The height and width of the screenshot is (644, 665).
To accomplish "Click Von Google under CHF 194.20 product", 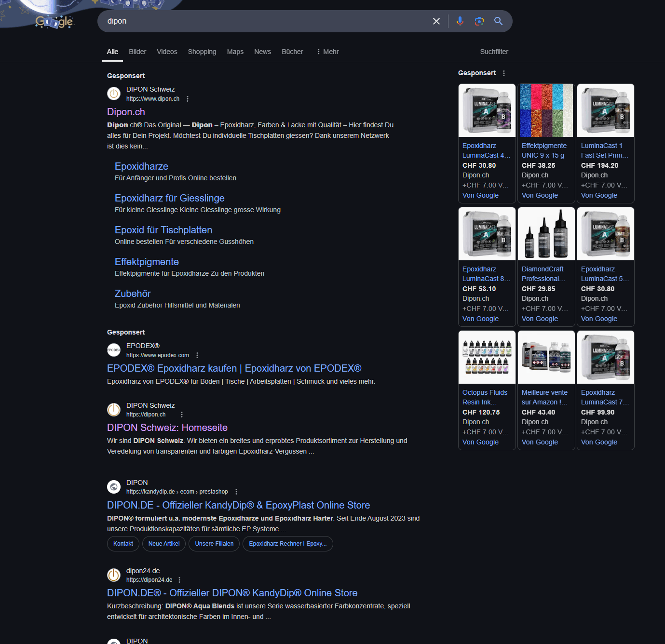I will tap(599, 195).
